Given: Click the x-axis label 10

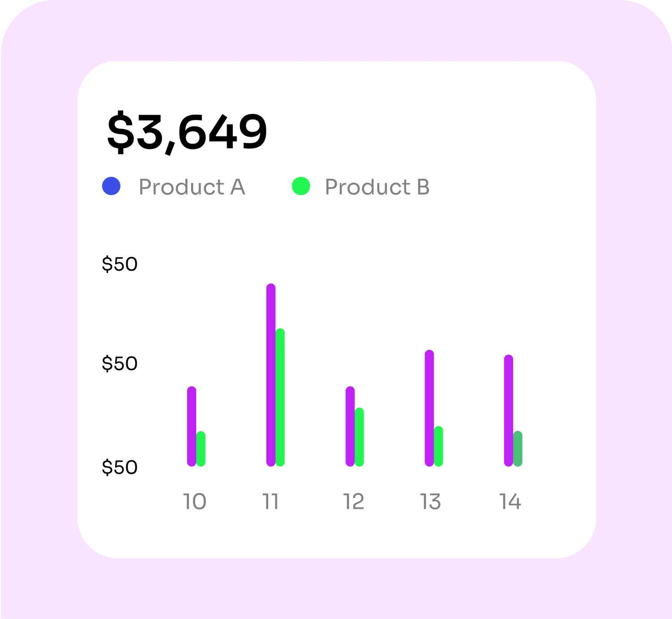Looking at the screenshot, I should coord(195,502).
